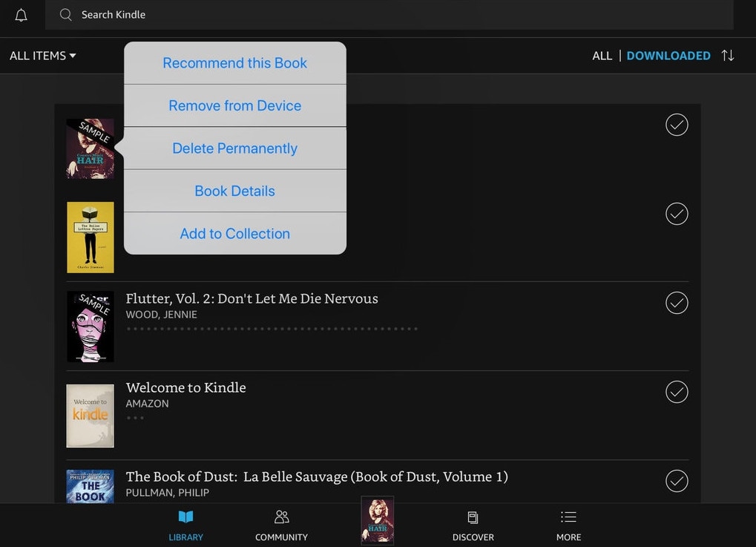Resume the current book in the bottom bar

pyautogui.click(x=378, y=521)
